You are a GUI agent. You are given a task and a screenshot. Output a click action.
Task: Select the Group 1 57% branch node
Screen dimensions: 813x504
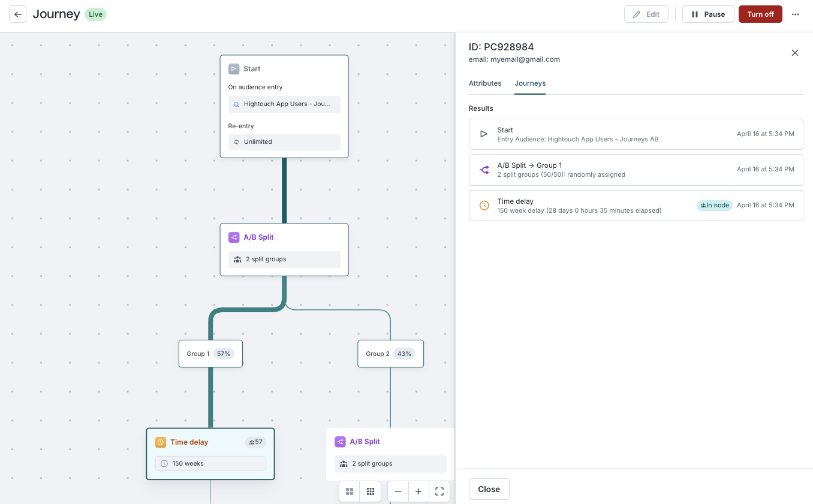[210, 354]
